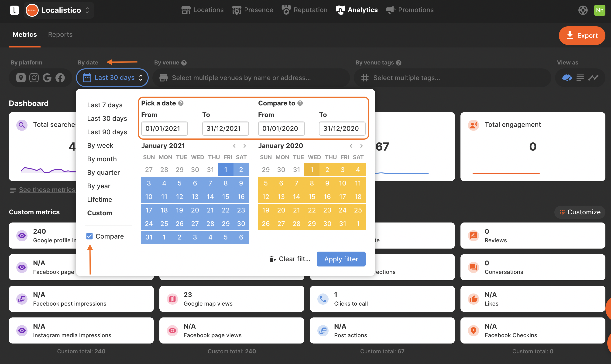Edit the 01/01/2021 From date field
The width and height of the screenshot is (611, 364).
(x=164, y=128)
